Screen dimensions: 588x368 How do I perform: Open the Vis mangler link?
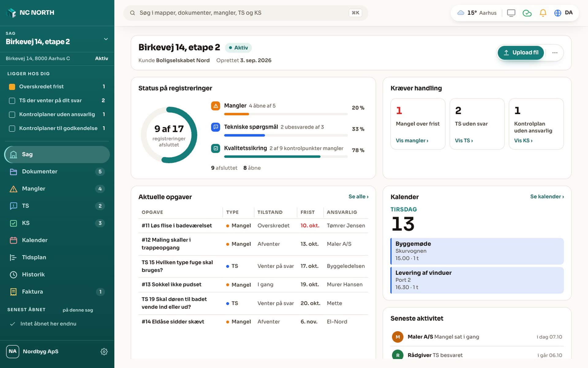412,141
